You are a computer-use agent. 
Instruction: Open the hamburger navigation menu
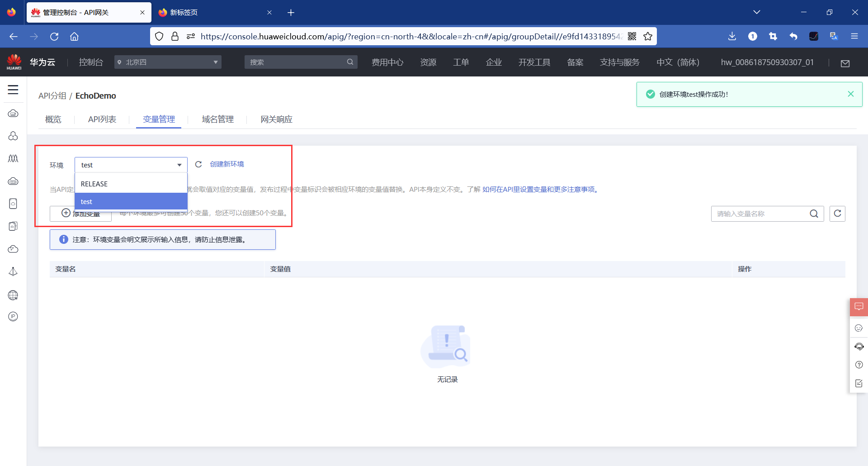(x=13, y=90)
